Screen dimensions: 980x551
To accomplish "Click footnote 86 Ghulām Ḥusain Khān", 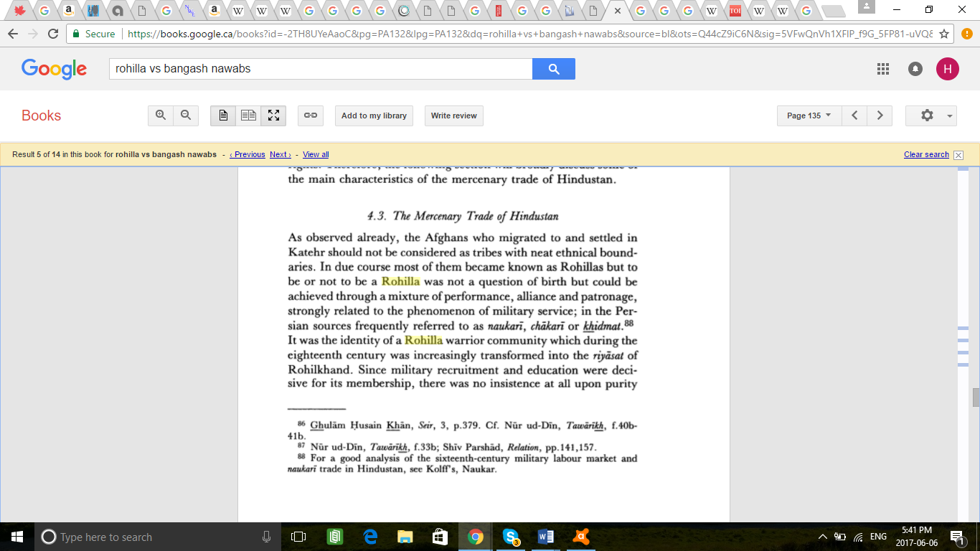I will coord(462,430).
